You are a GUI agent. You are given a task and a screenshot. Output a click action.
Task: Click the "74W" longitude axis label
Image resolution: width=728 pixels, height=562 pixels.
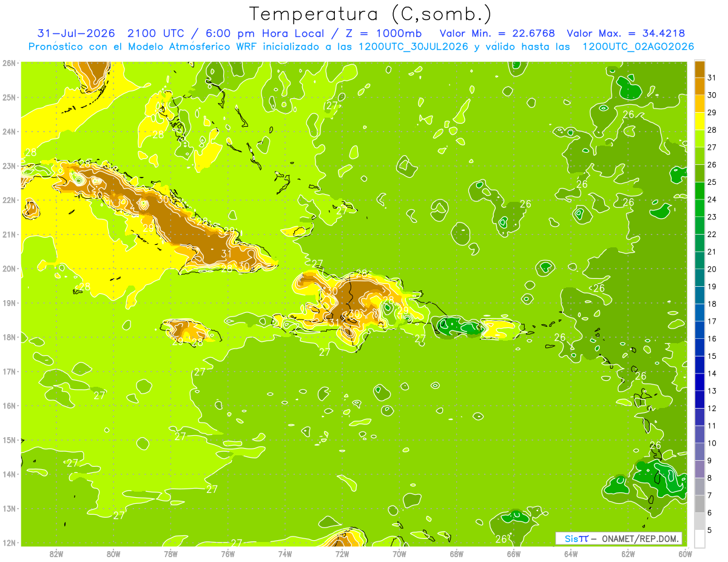click(285, 554)
